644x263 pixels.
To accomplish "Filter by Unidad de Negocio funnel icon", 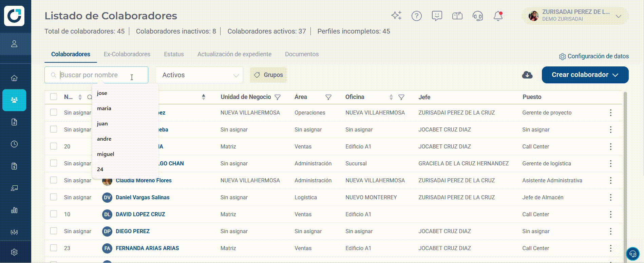I will 278,97.
